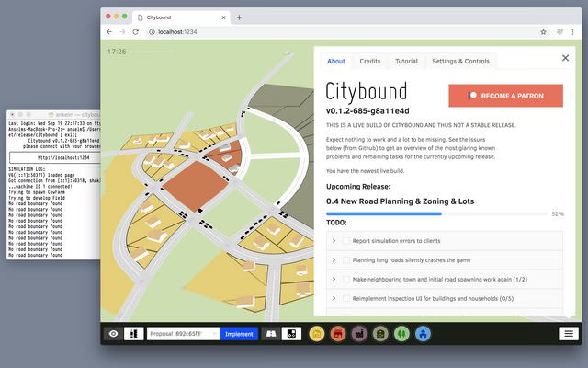Click http://localhost:1234 box in terminal window
Viewport: 588px width, 368px height.
pos(55,157)
